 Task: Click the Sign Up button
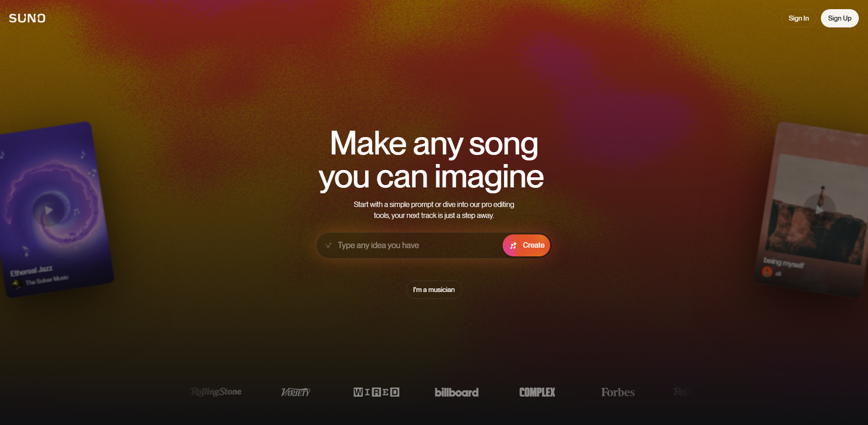tap(840, 18)
